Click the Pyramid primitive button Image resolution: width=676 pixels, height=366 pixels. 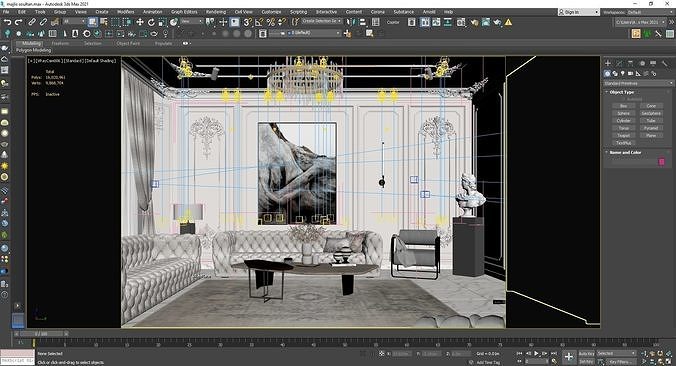(x=651, y=128)
